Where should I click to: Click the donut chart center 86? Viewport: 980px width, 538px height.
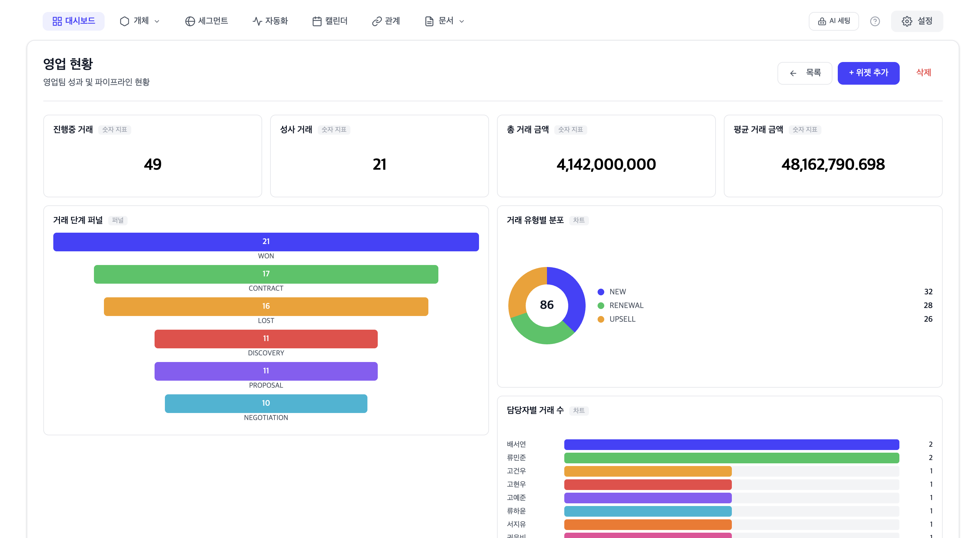pyautogui.click(x=547, y=305)
